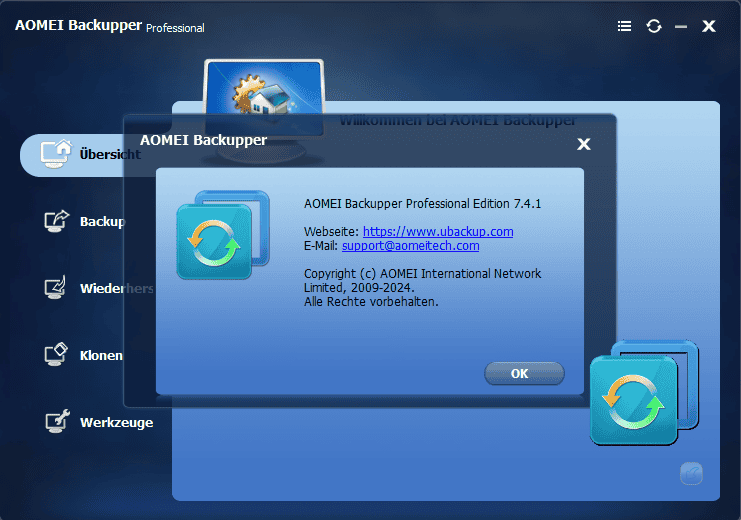Viewport: 741px width, 520px height.
Task: Click the faded share icon in main window corner
Action: click(x=691, y=473)
